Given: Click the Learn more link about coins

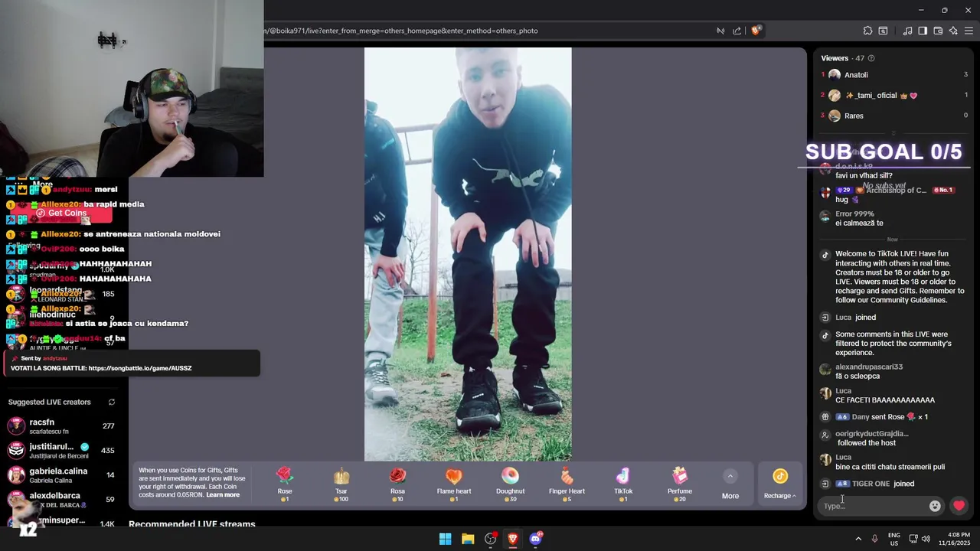Looking at the screenshot, I should pyautogui.click(x=223, y=495).
